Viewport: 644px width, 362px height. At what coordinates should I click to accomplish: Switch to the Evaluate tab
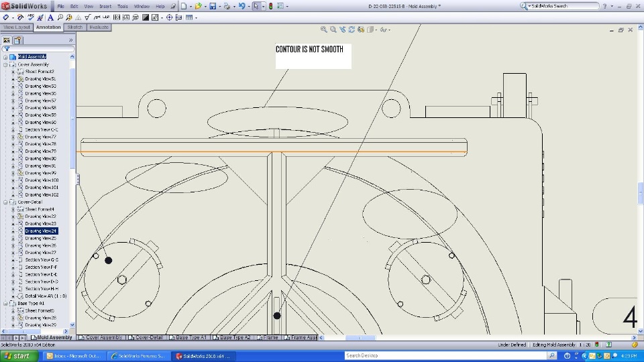click(99, 27)
